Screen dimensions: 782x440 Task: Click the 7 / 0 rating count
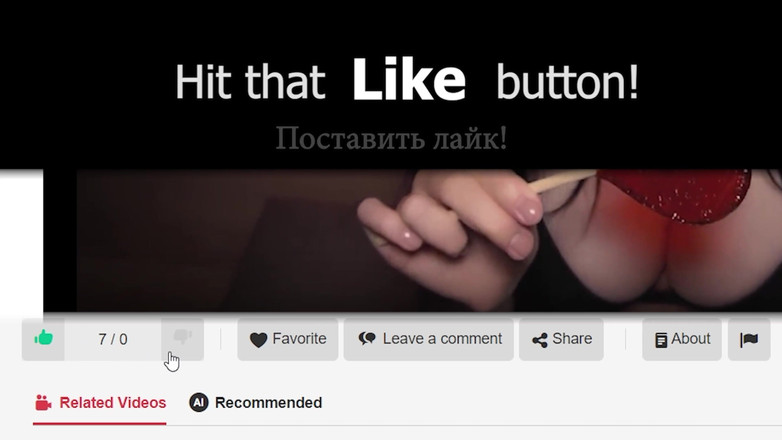[x=113, y=339]
